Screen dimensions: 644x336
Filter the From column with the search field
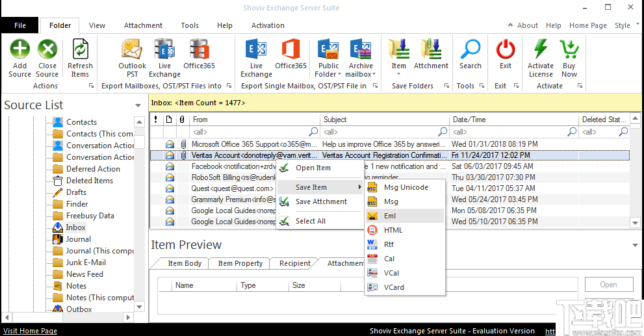(x=255, y=132)
